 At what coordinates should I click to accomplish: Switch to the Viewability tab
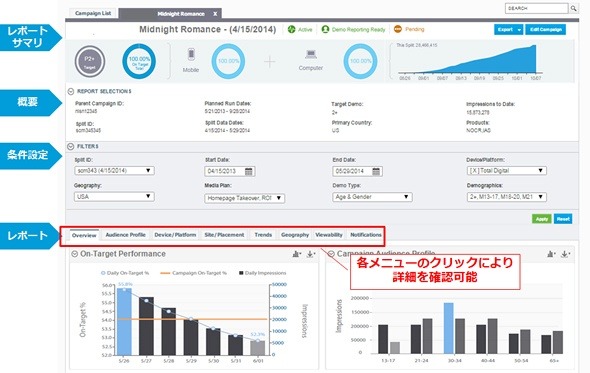point(329,235)
